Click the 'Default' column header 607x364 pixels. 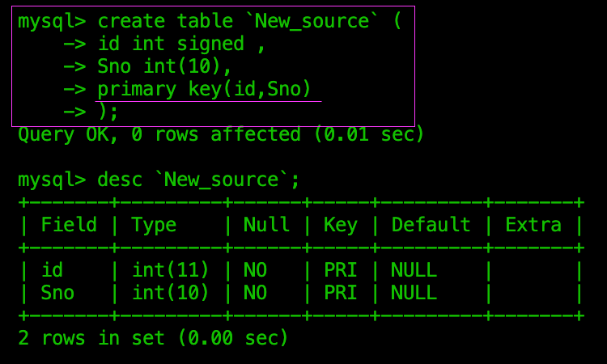(431, 225)
